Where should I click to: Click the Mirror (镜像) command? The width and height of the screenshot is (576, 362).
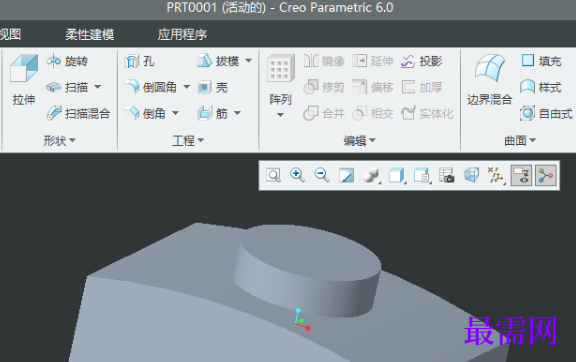coord(324,61)
